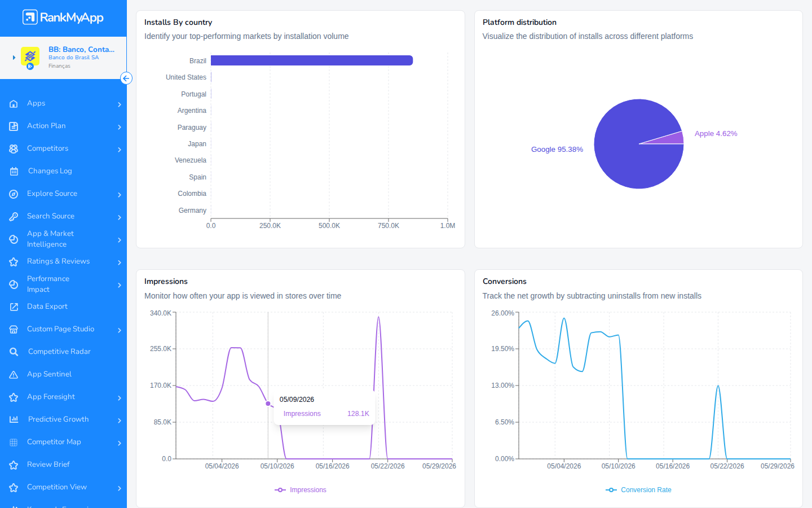
Task: Click the RankMyApp logo
Action: tap(63, 17)
